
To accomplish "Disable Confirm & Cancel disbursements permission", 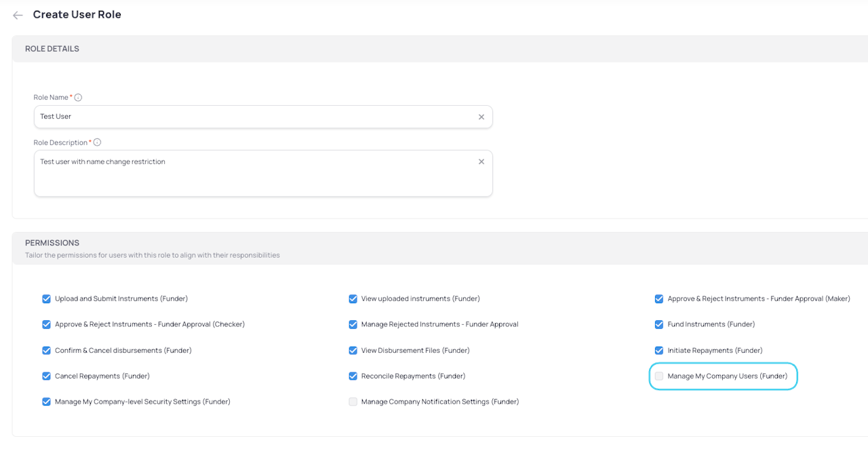I will click(x=46, y=350).
